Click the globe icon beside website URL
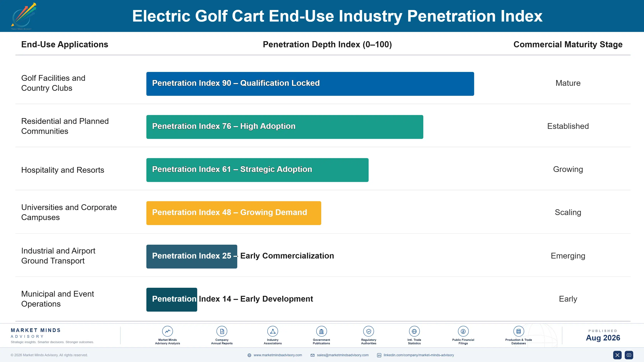This screenshot has width=644, height=362. 249,355
